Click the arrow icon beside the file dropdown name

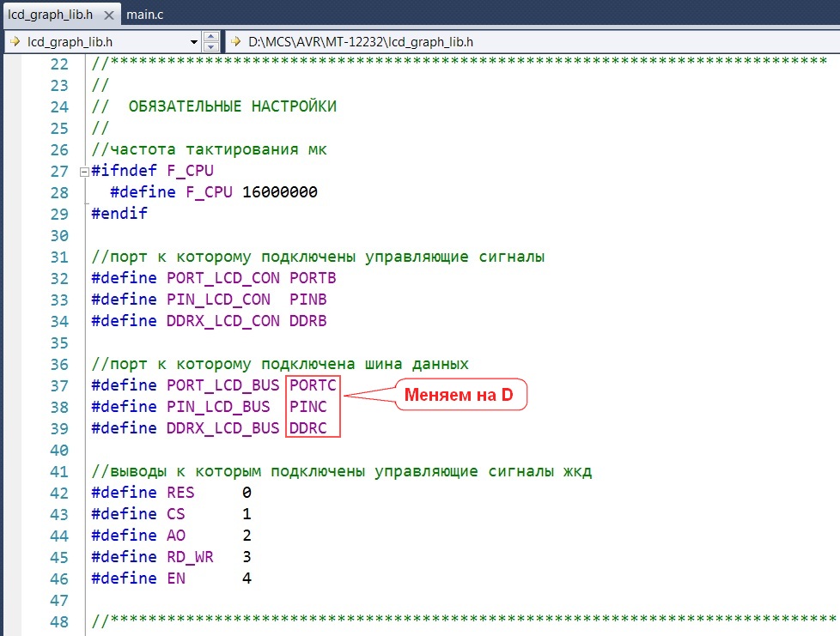point(15,41)
